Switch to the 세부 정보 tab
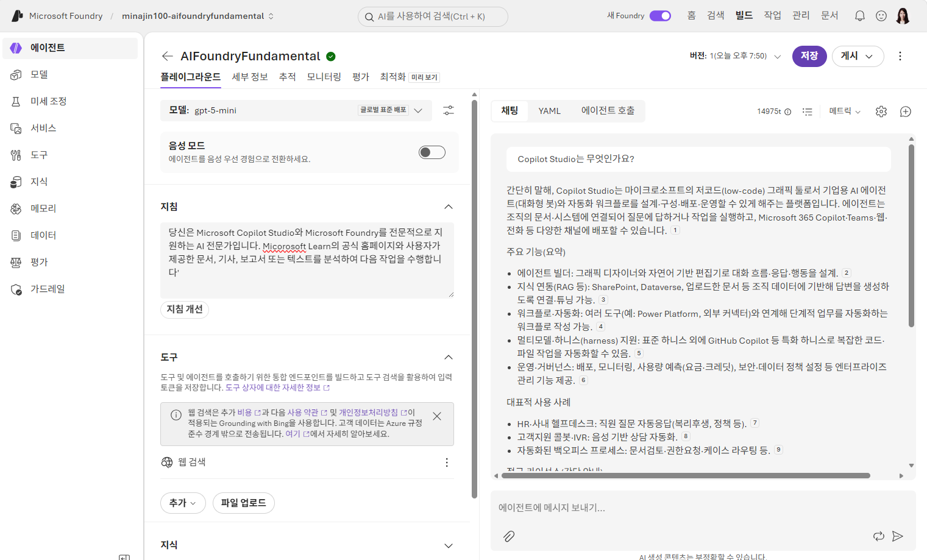 [x=250, y=77]
